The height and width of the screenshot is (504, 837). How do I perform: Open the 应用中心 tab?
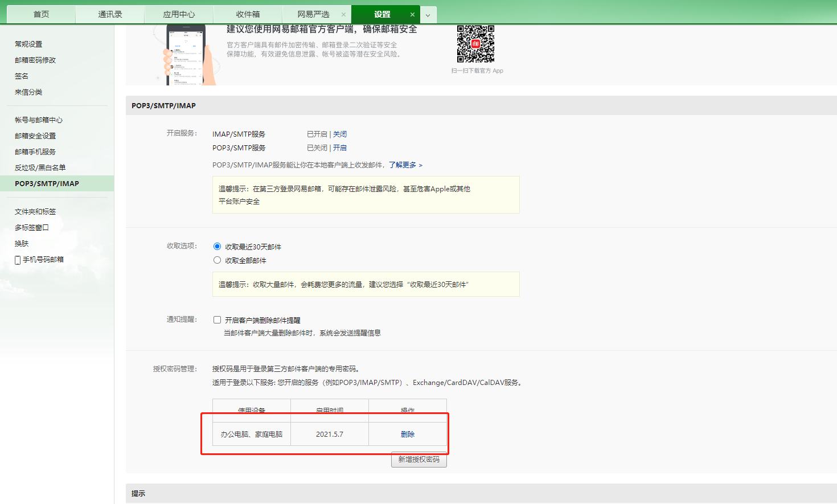tap(179, 14)
